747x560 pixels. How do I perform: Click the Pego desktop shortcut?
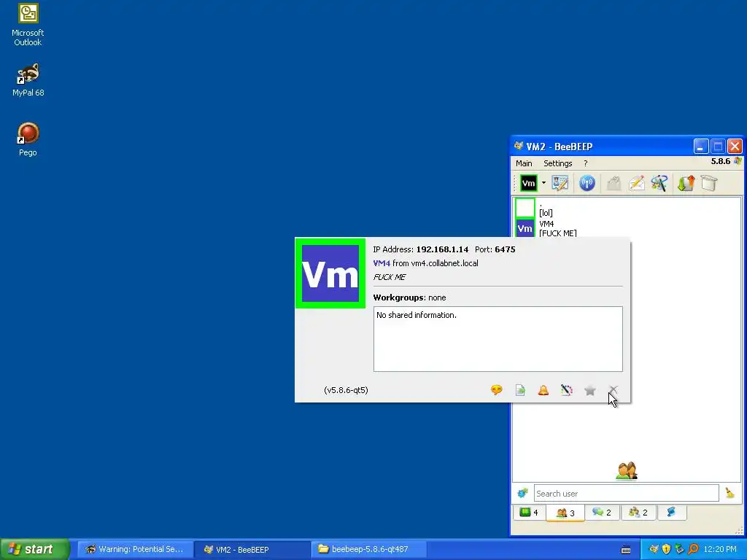click(x=28, y=139)
